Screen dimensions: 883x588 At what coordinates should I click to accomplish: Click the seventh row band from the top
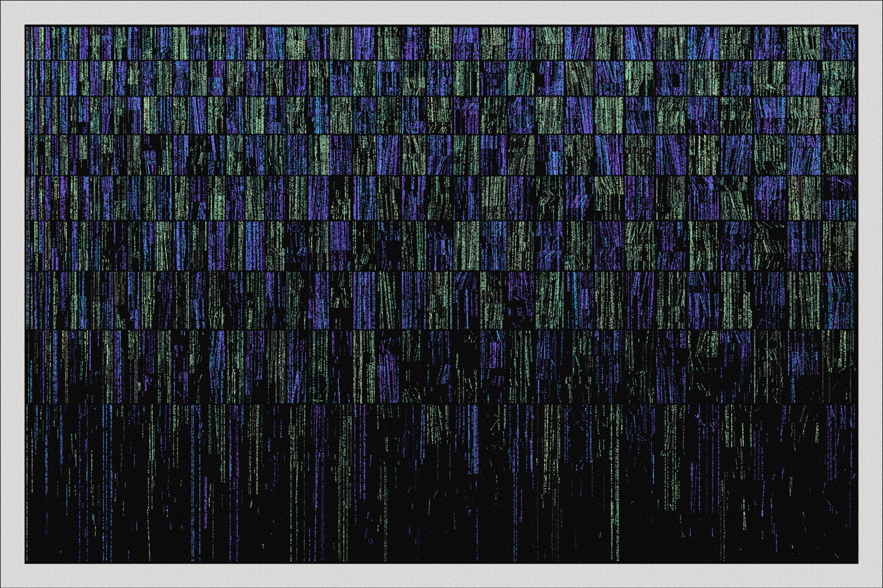pyautogui.click(x=441, y=300)
